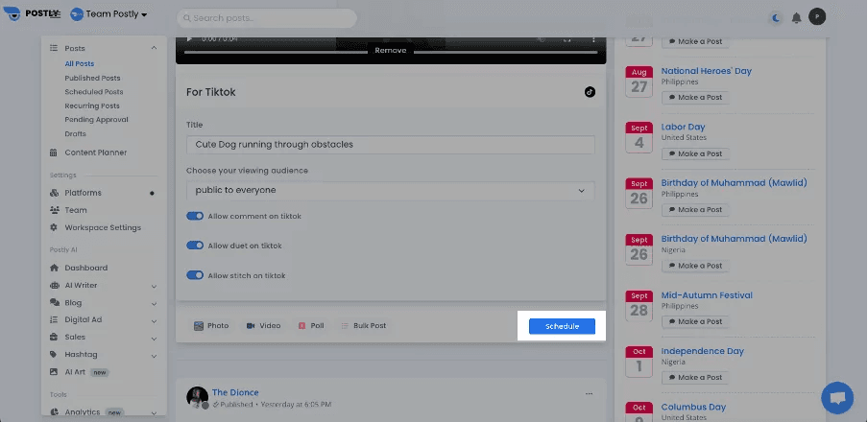
Task: Remove the uploaded video
Action: [390, 50]
